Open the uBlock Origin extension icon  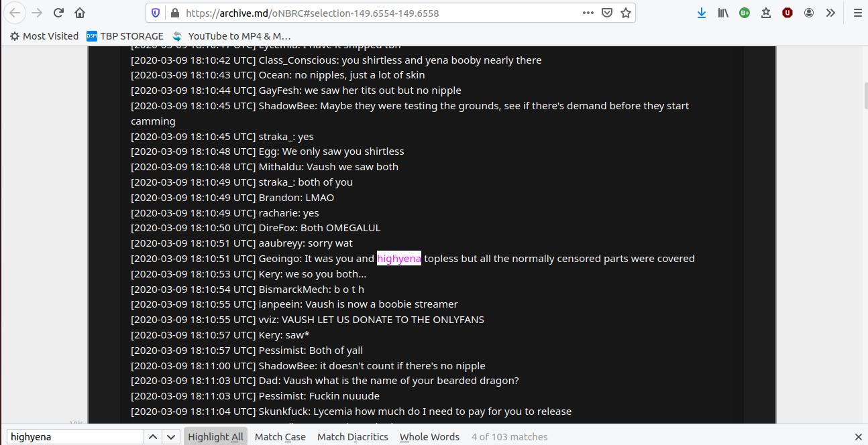pyautogui.click(x=788, y=13)
